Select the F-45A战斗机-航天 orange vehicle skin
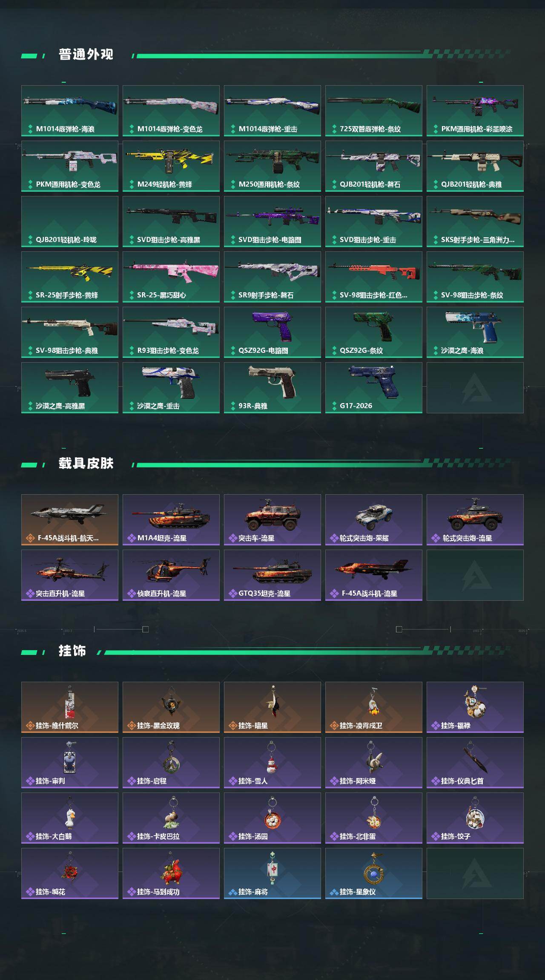The height and width of the screenshot is (980, 545). coord(70,520)
